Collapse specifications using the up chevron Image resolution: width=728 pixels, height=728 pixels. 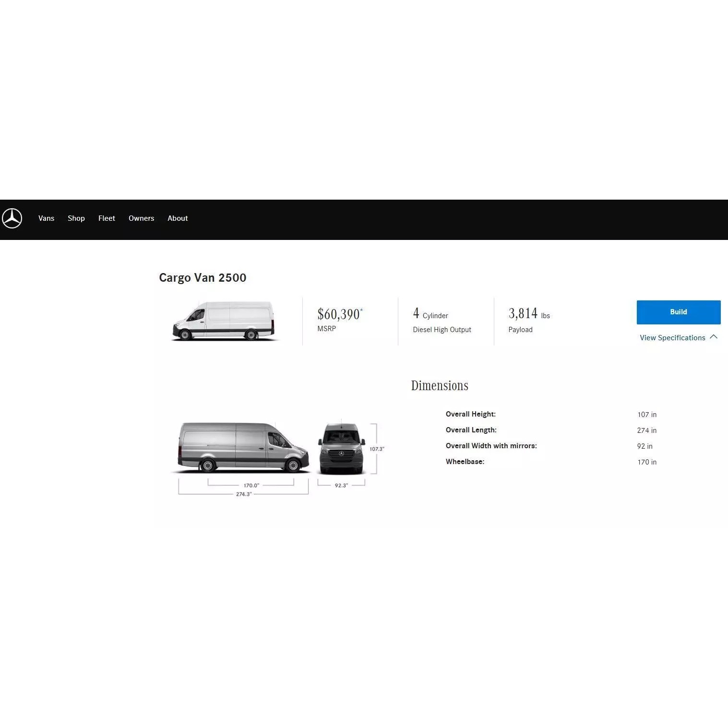[714, 337]
